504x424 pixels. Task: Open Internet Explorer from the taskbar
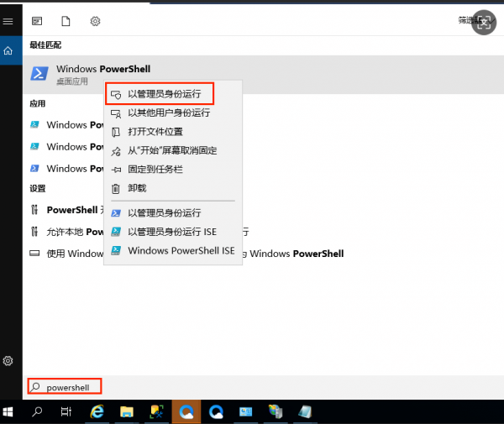tap(97, 412)
